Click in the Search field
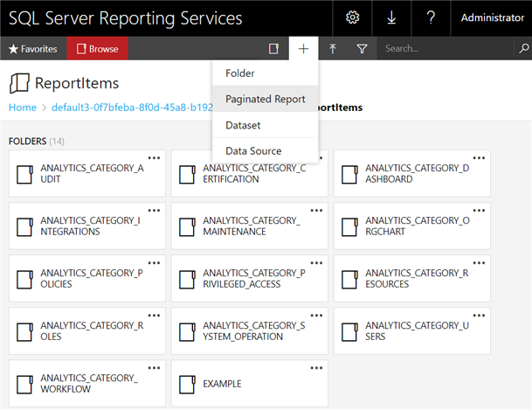Image resolution: width=532 pixels, height=410 pixels. pos(446,49)
